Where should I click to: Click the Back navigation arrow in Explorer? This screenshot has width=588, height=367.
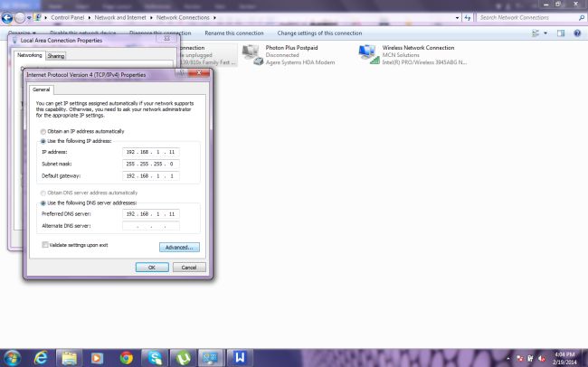[x=7, y=17]
